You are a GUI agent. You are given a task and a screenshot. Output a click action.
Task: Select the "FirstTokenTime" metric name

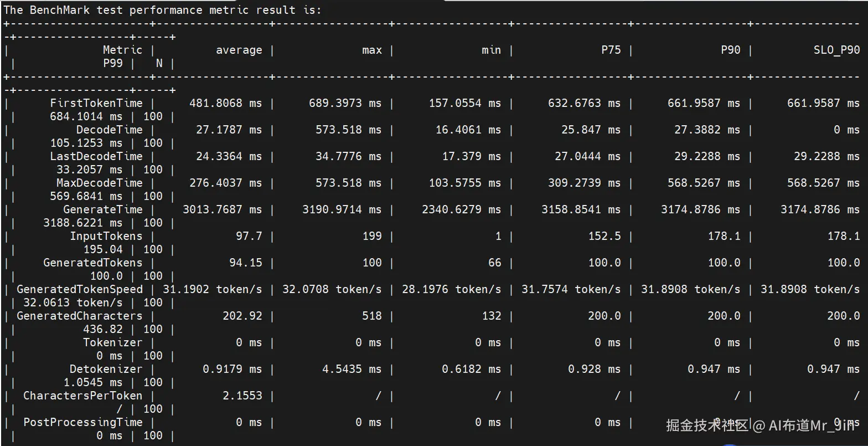click(96, 103)
